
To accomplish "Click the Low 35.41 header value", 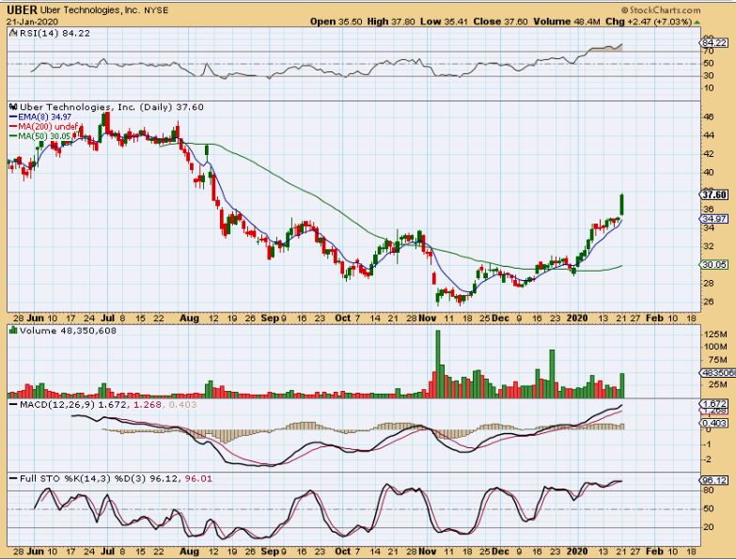I will coord(444,22).
